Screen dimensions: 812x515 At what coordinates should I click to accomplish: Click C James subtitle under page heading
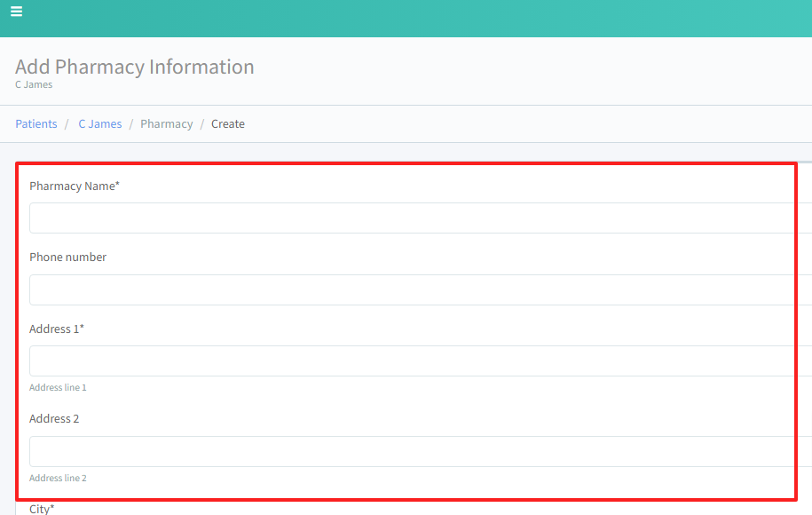pos(34,85)
